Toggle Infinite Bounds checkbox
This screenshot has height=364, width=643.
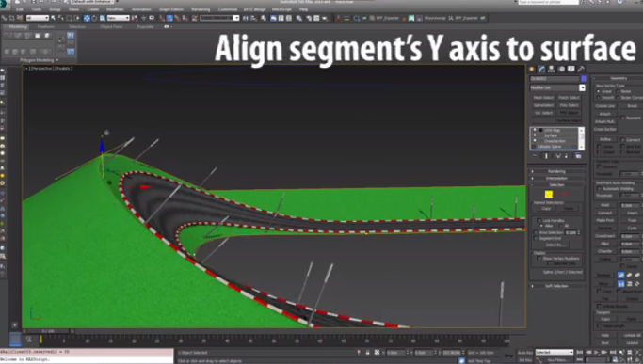(599, 306)
